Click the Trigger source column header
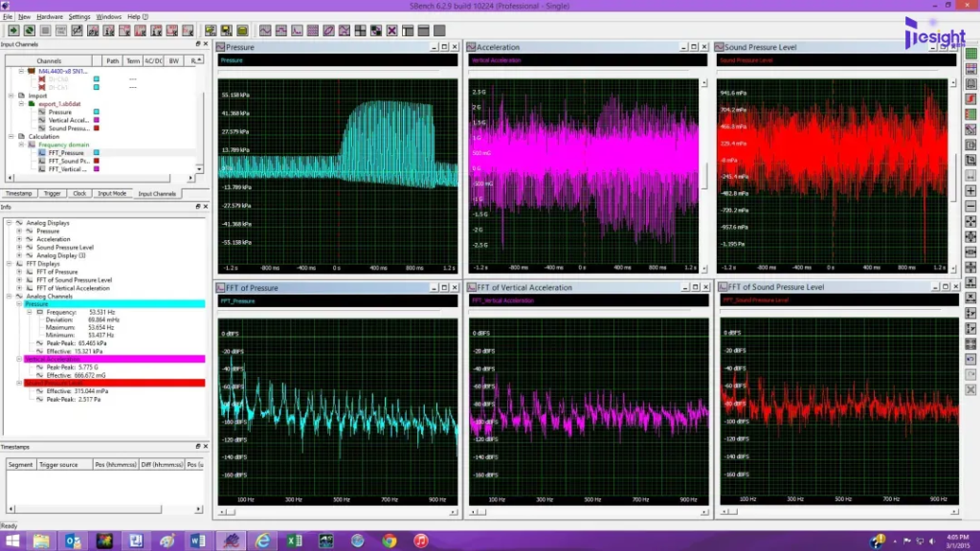980x551 pixels. pos(58,465)
